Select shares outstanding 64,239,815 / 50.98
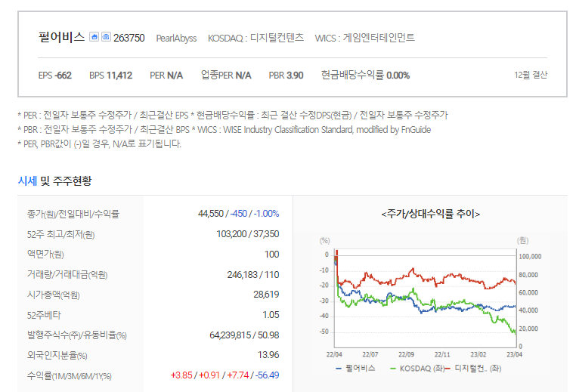 244,335
